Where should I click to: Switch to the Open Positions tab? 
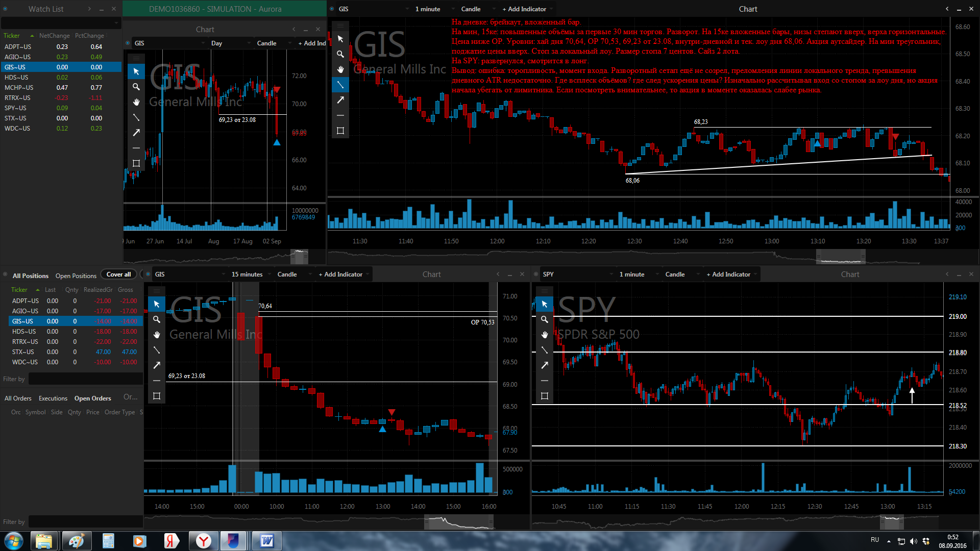[x=76, y=275]
